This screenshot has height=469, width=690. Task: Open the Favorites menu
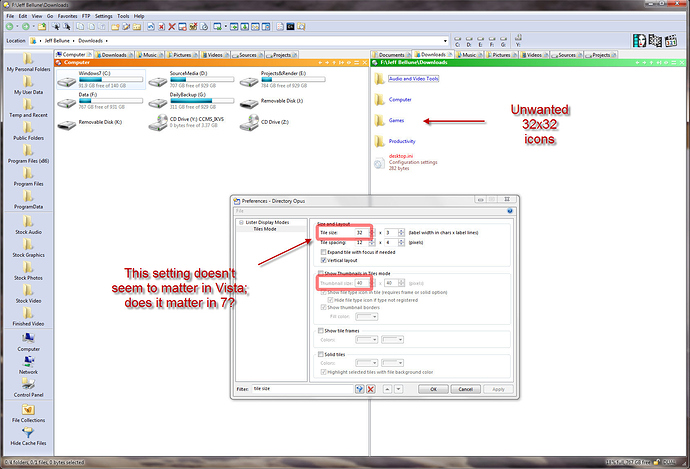(67, 16)
